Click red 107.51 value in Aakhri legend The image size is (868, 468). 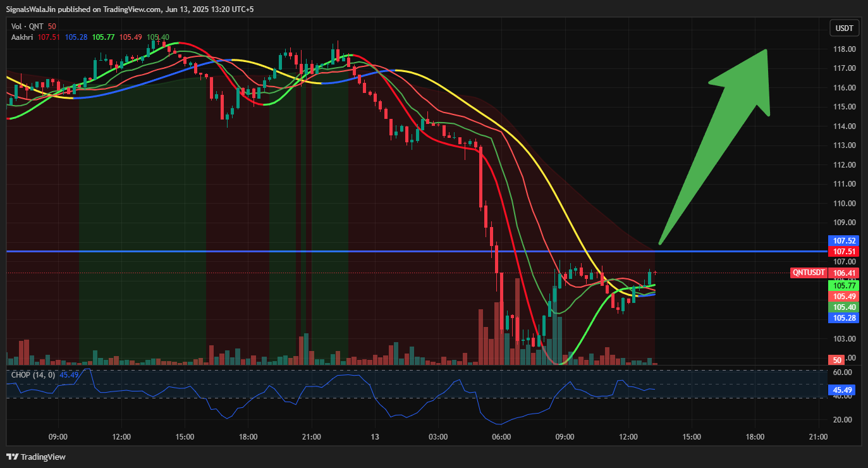point(49,37)
